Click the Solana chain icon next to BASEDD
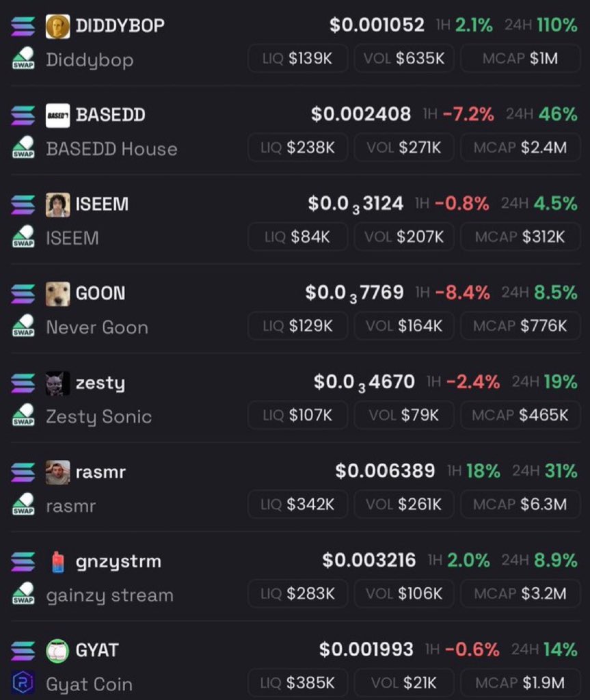Screen dimensions: 590x700 pos(23,115)
